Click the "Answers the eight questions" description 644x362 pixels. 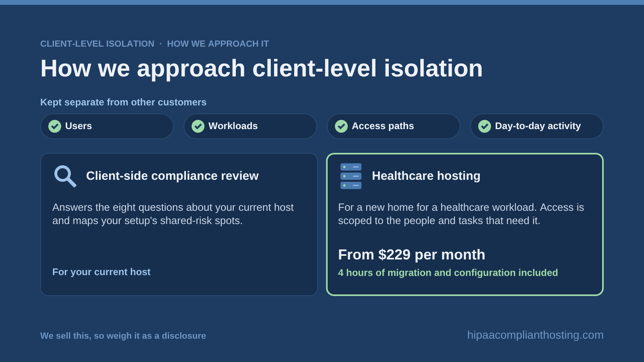(173, 214)
